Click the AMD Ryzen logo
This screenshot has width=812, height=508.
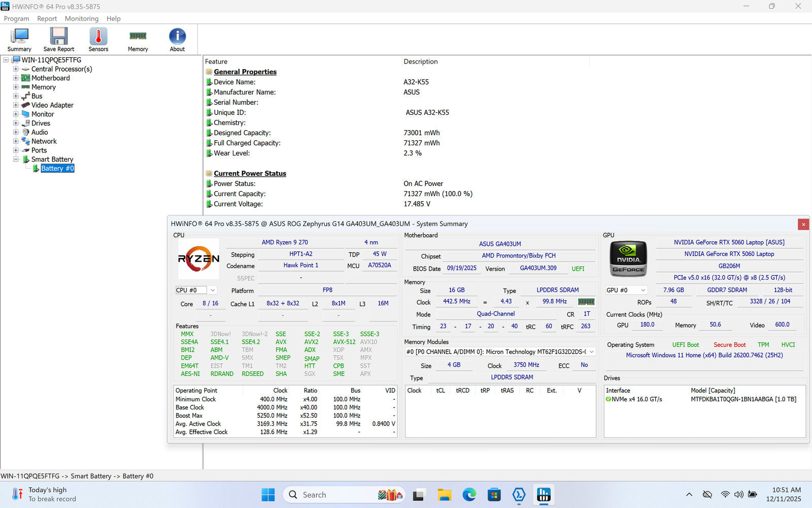coord(198,259)
